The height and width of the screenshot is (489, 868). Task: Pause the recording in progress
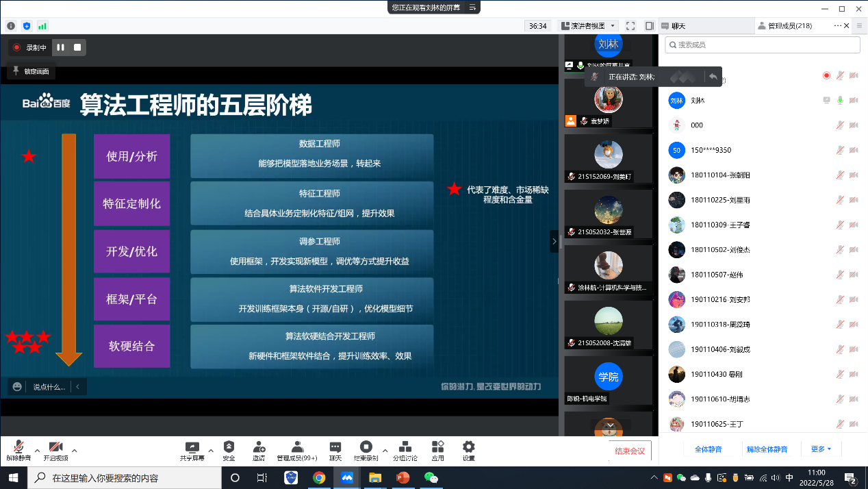click(60, 47)
